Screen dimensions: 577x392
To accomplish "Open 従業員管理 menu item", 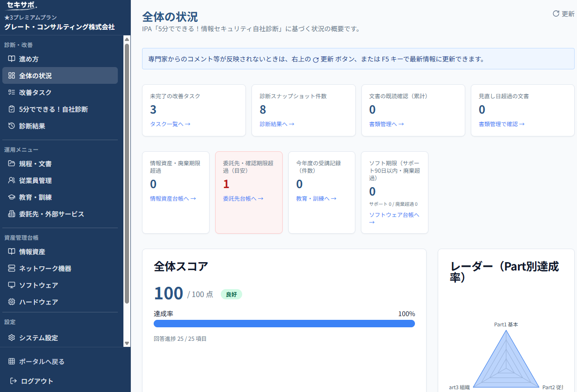I will pyautogui.click(x=60, y=181).
